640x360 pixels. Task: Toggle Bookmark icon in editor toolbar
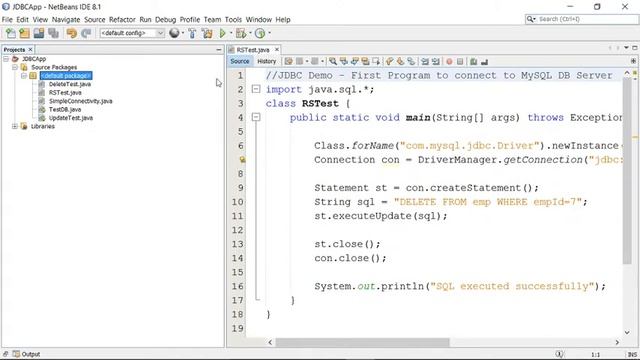pyautogui.click(x=411, y=61)
